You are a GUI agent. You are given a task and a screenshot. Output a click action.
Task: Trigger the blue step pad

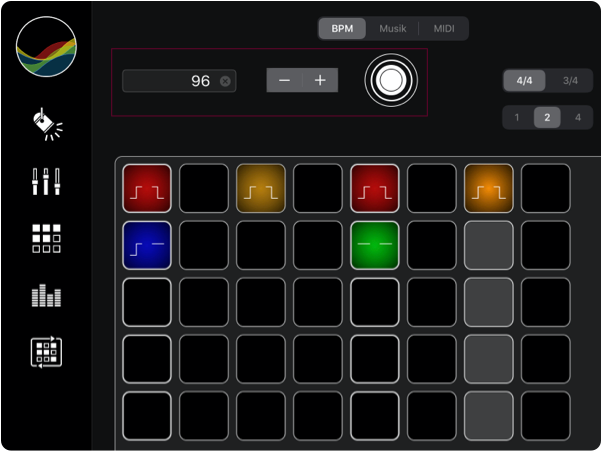click(x=147, y=245)
